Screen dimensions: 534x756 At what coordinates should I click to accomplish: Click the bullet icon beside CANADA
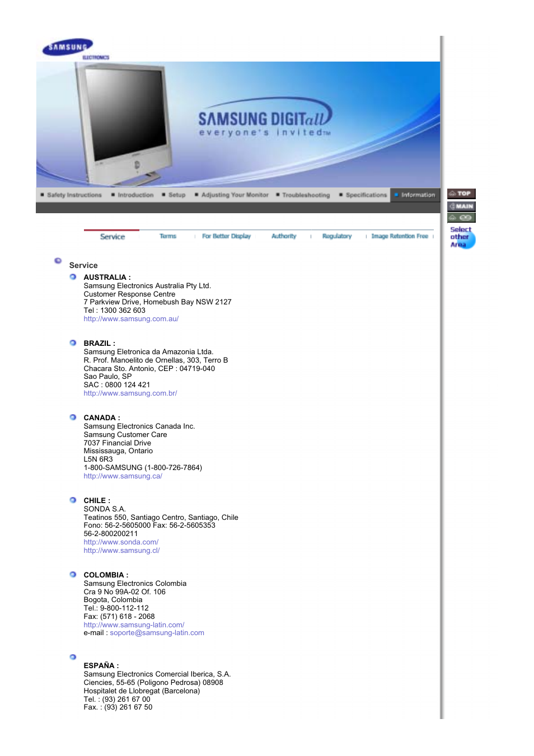click(73, 417)
